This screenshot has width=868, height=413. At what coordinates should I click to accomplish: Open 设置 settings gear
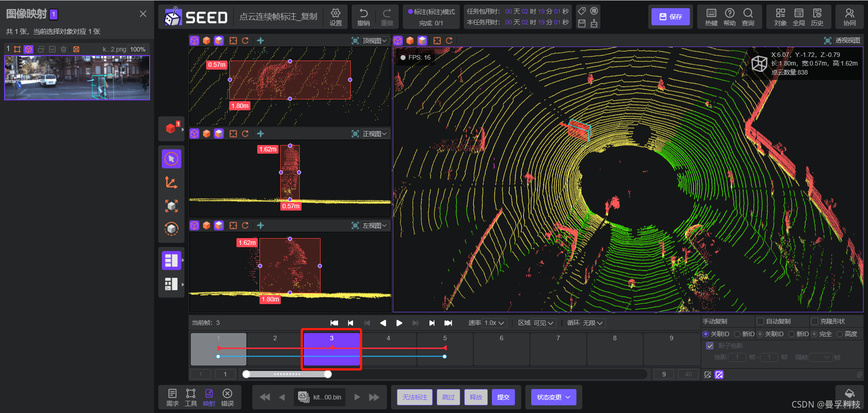point(335,17)
